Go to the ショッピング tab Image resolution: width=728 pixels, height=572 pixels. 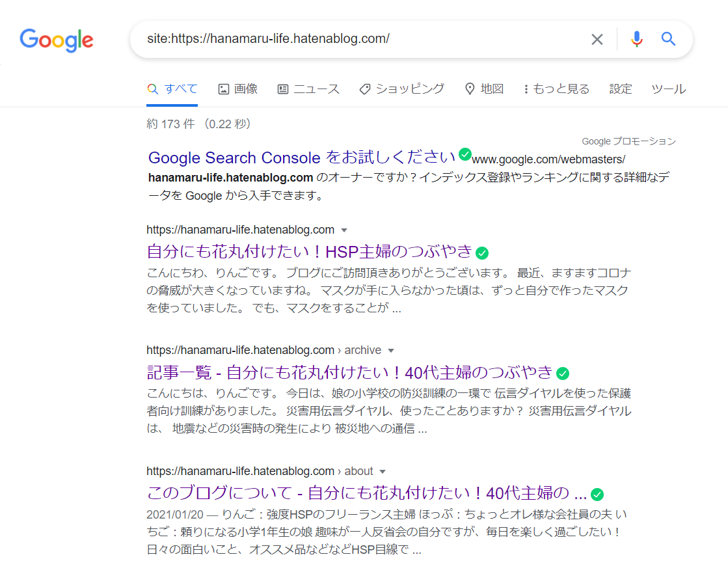click(x=402, y=89)
